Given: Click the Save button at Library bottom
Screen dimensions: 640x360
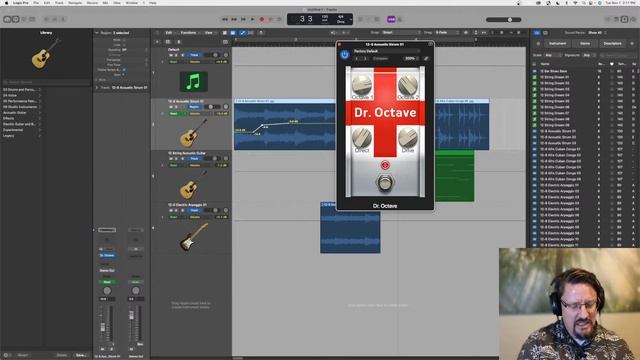Looking at the screenshot, I should (80, 355).
